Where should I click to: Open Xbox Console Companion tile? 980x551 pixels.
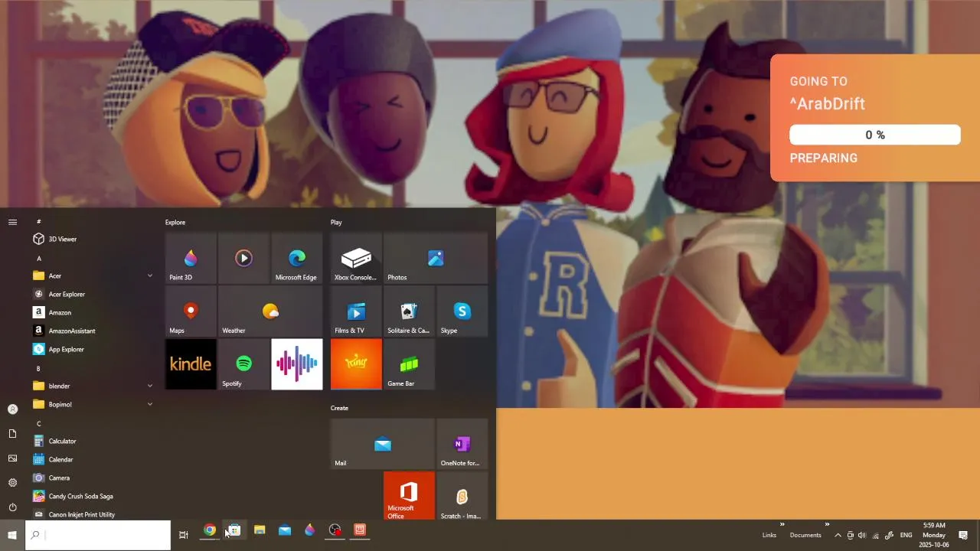[x=356, y=259]
